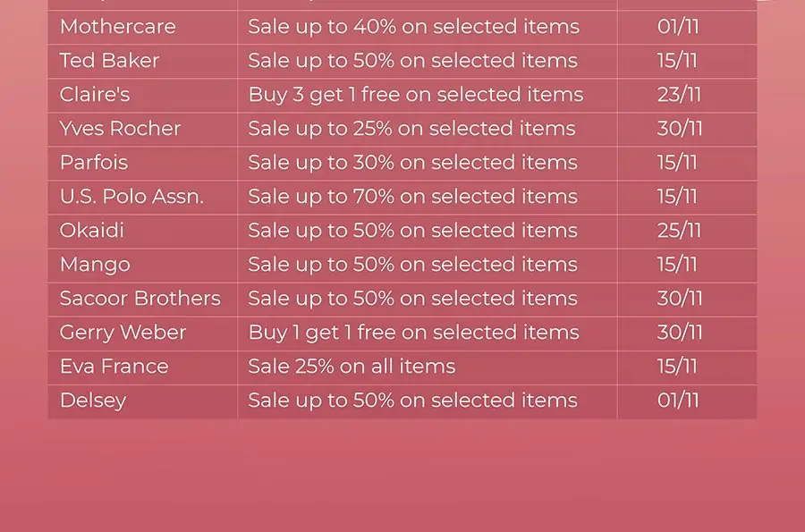
Task: Select the Eva France brand name
Action: click(x=114, y=367)
